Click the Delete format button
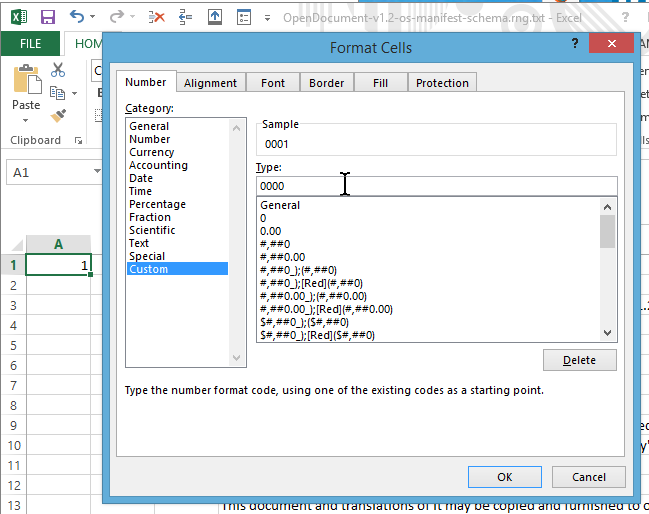 (579, 360)
